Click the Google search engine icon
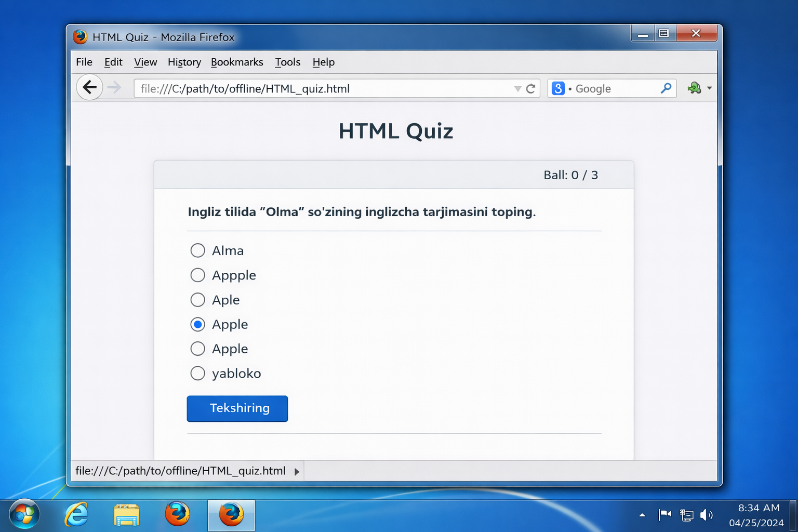This screenshot has width=798, height=532. 558,88
